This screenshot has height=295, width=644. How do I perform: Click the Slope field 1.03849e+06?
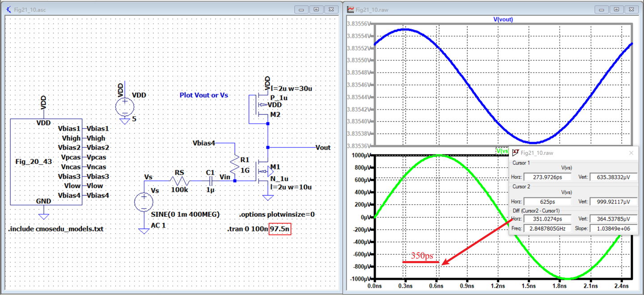click(614, 228)
